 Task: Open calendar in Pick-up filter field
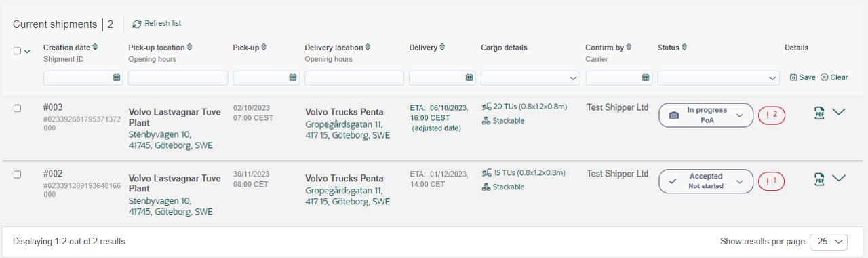coord(293,77)
